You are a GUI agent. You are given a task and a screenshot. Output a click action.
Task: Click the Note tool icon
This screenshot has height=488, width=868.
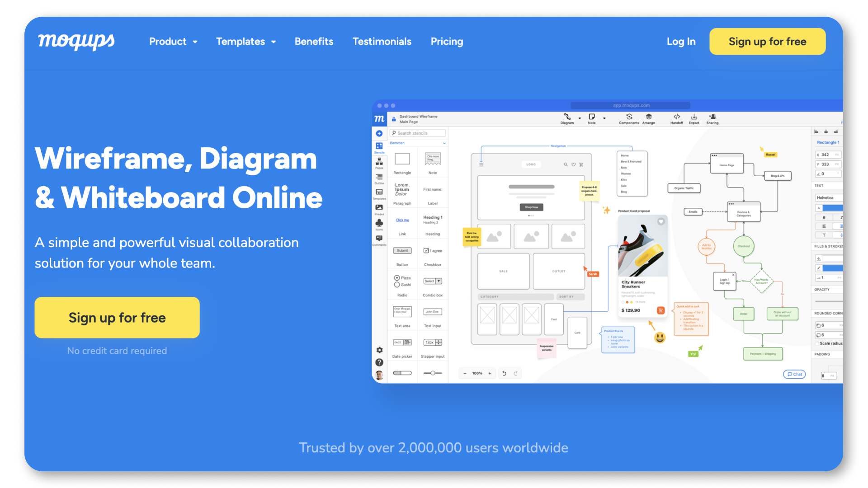(591, 118)
